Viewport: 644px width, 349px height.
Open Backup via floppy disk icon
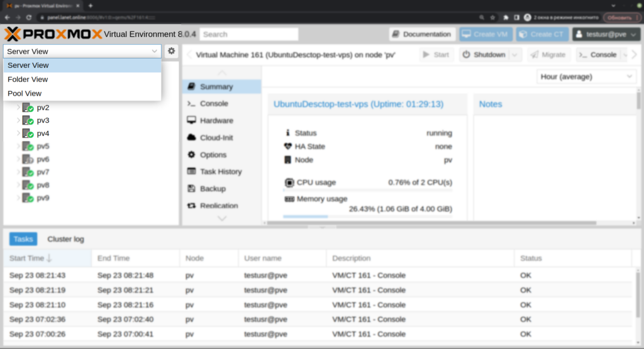click(x=192, y=189)
